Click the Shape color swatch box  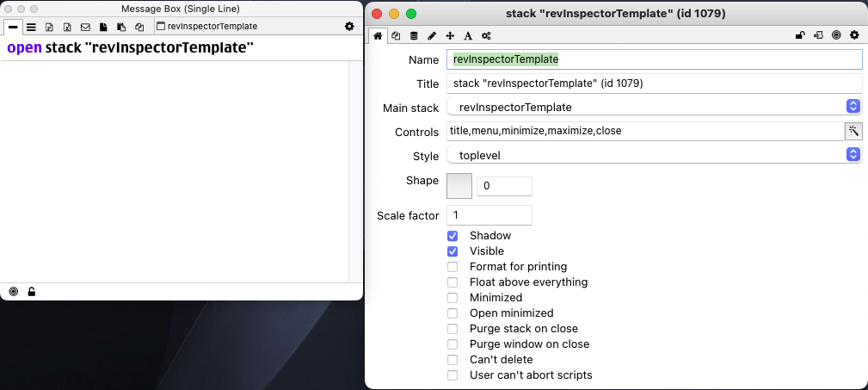[x=459, y=186]
